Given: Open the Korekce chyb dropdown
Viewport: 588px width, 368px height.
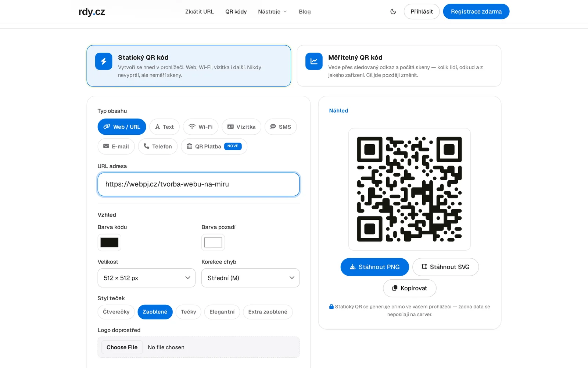Looking at the screenshot, I should (250, 278).
